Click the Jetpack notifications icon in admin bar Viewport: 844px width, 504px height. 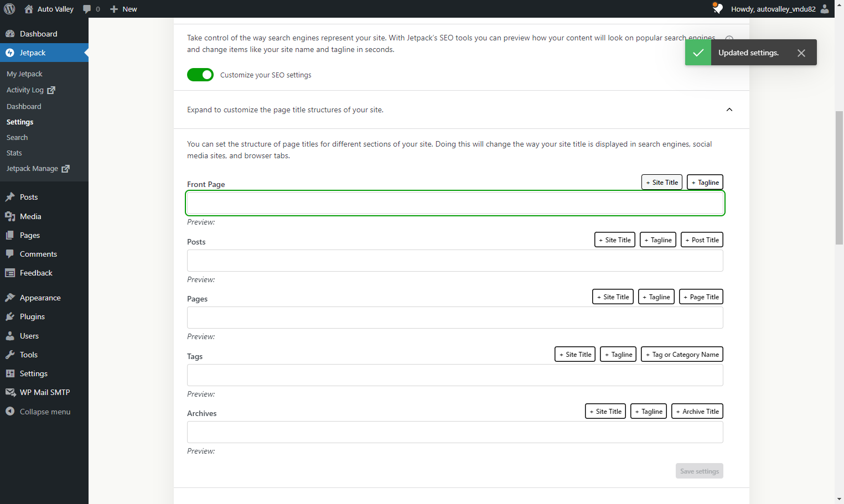[x=717, y=8]
